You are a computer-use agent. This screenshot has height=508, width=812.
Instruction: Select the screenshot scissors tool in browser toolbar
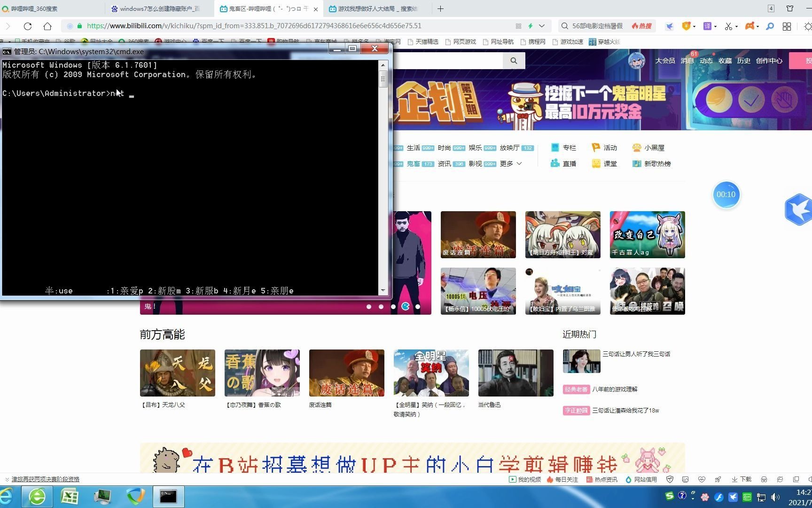point(729,26)
